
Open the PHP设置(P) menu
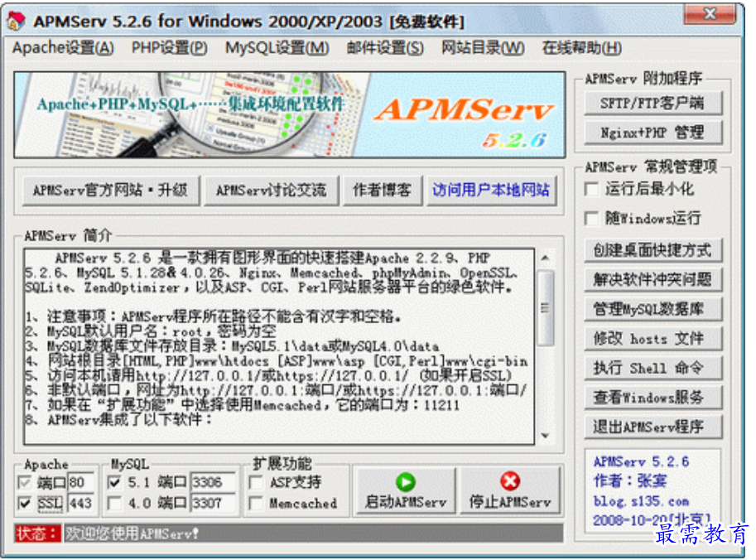[x=169, y=48]
